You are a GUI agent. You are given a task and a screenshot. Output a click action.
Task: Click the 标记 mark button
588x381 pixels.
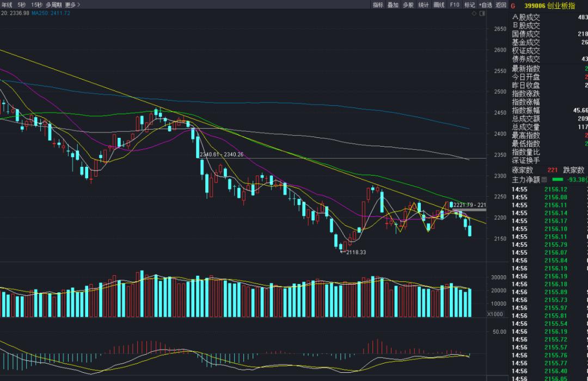click(469, 5)
